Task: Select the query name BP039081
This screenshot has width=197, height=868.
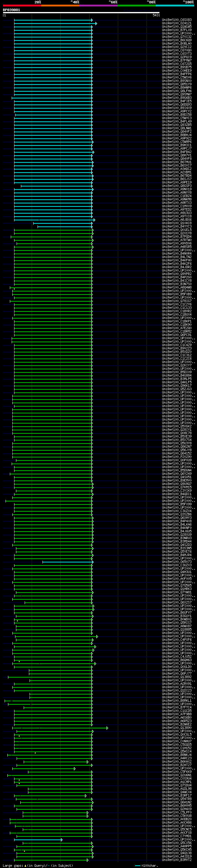Action: point(11,10)
